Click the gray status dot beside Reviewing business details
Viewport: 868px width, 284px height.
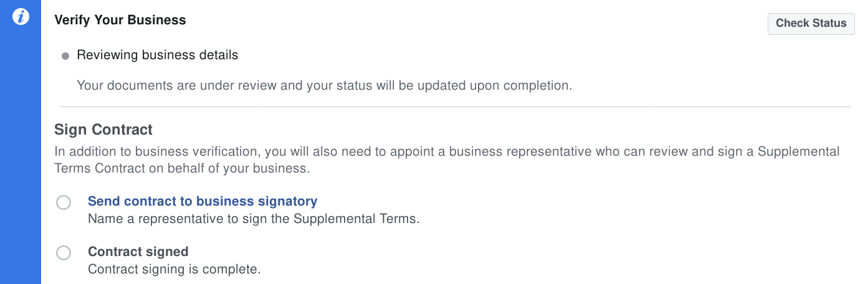tap(65, 57)
